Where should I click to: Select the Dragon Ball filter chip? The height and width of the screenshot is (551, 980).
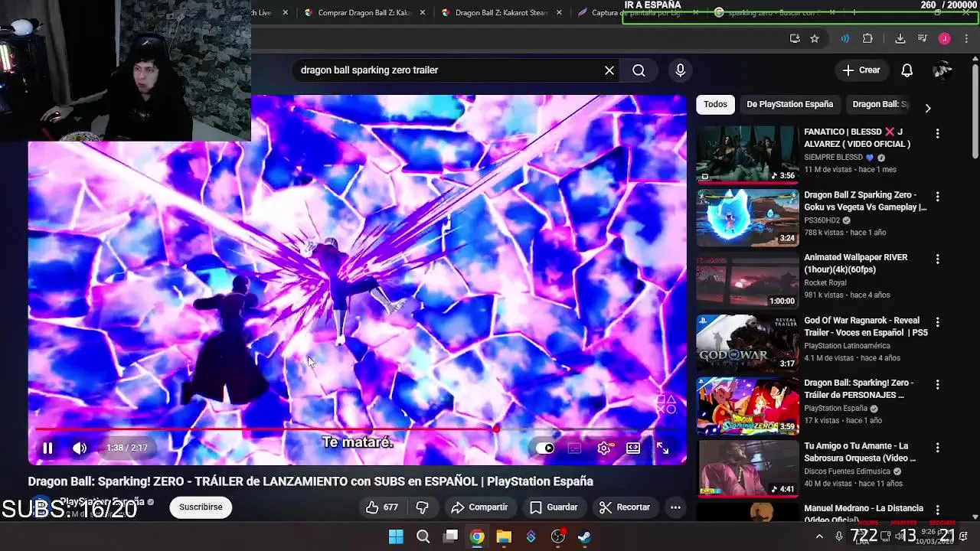[x=880, y=104]
